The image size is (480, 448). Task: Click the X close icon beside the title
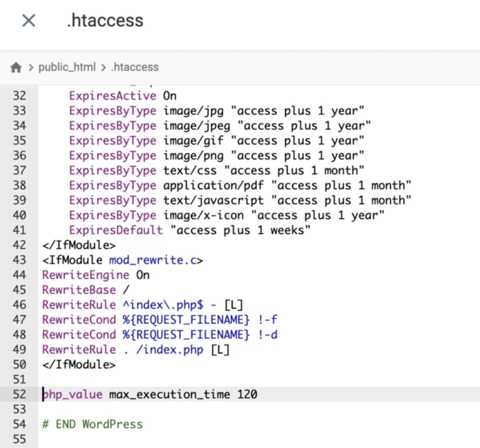(29, 20)
